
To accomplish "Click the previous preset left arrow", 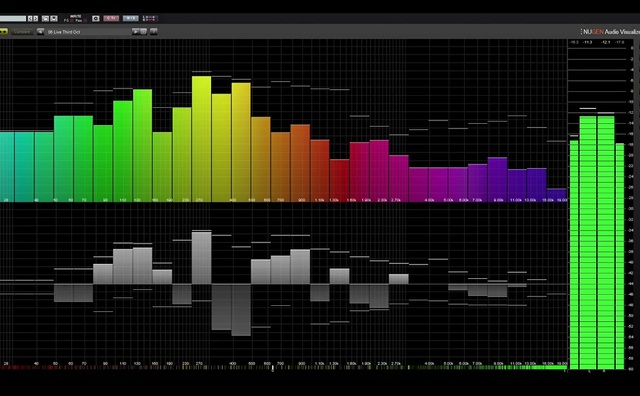I will 30,18.
